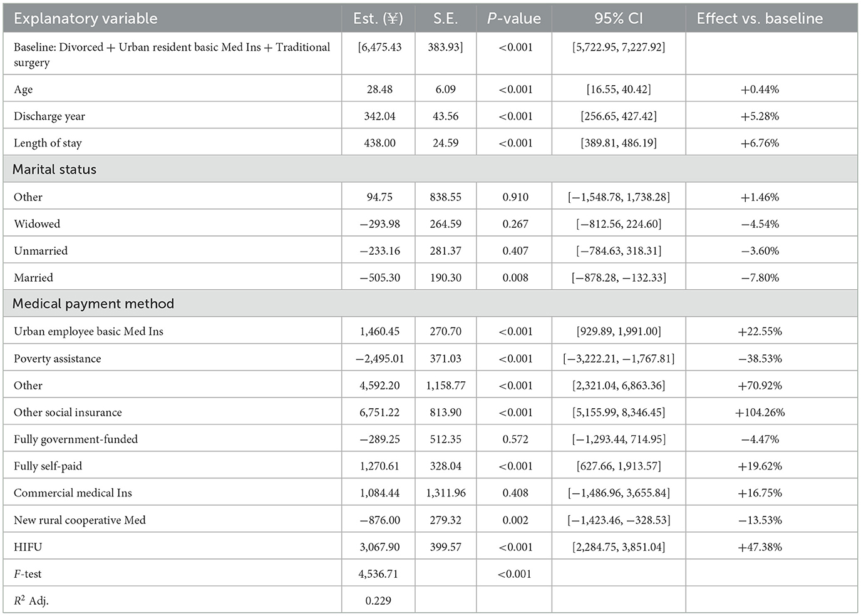861x616 pixels.
Task: Click the "Fully government-funded" row label
Action: [76, 439]
